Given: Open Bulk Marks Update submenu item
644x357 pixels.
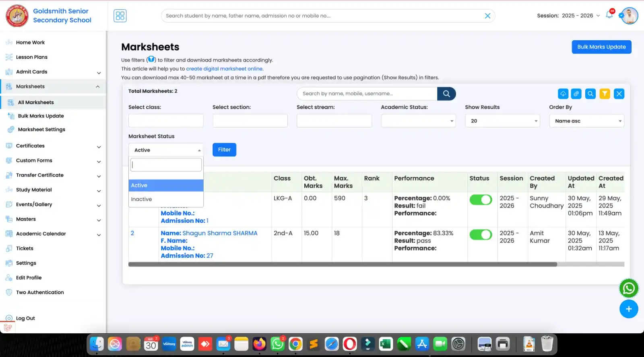Looking at the screenshot, I should pos(41,116).
